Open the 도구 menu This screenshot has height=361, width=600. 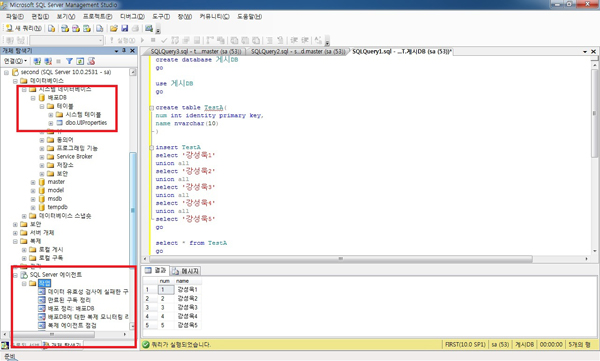click(161, 16)
